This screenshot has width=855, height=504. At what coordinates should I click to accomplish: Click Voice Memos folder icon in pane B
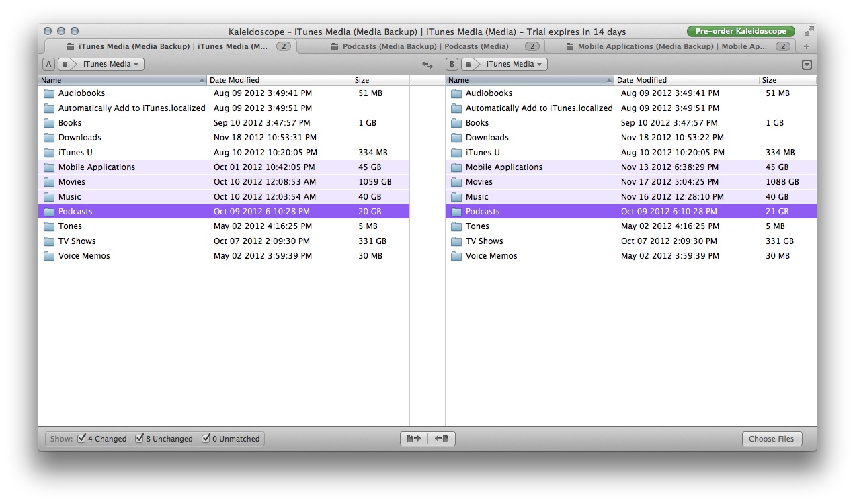(x=456, y=256)
